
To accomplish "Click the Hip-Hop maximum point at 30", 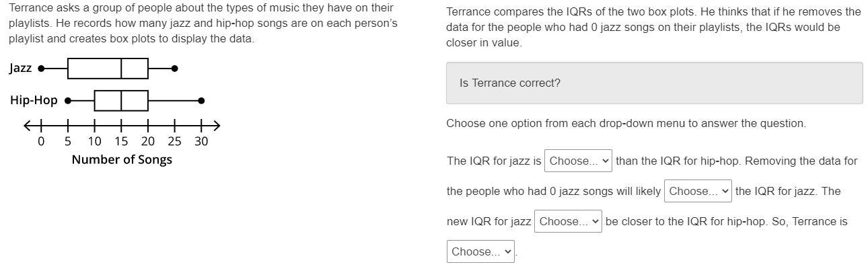I will tap(201, 101).
